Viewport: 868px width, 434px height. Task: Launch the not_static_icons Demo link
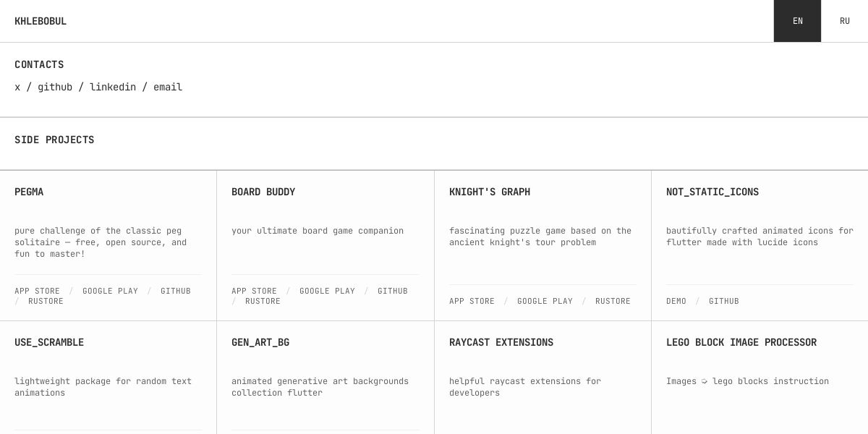[676, 301]
